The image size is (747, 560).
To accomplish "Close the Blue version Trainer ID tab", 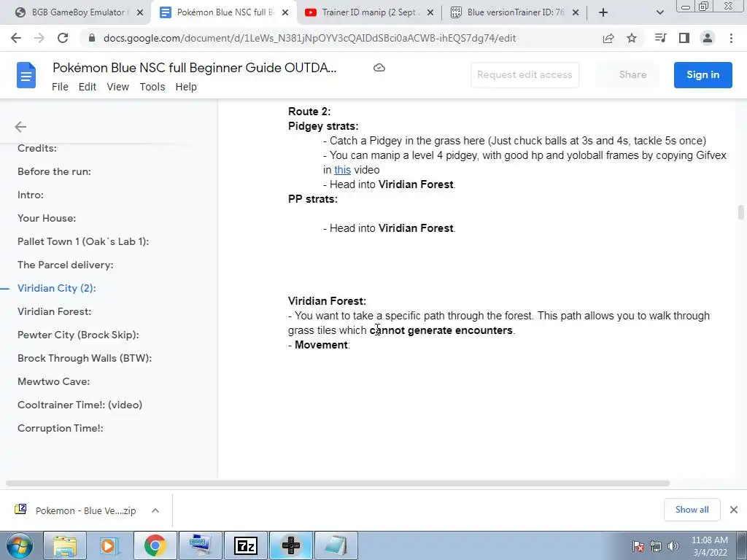I will click(576, 13).
